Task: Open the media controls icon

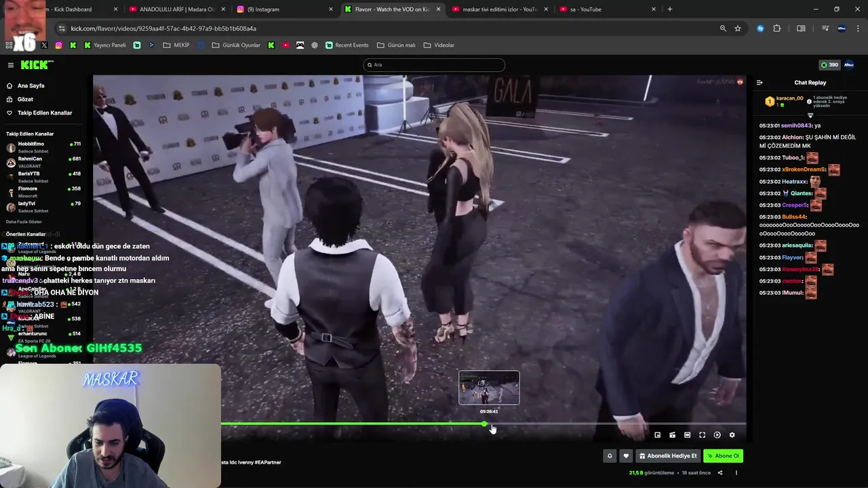Action: pos(825,28)
